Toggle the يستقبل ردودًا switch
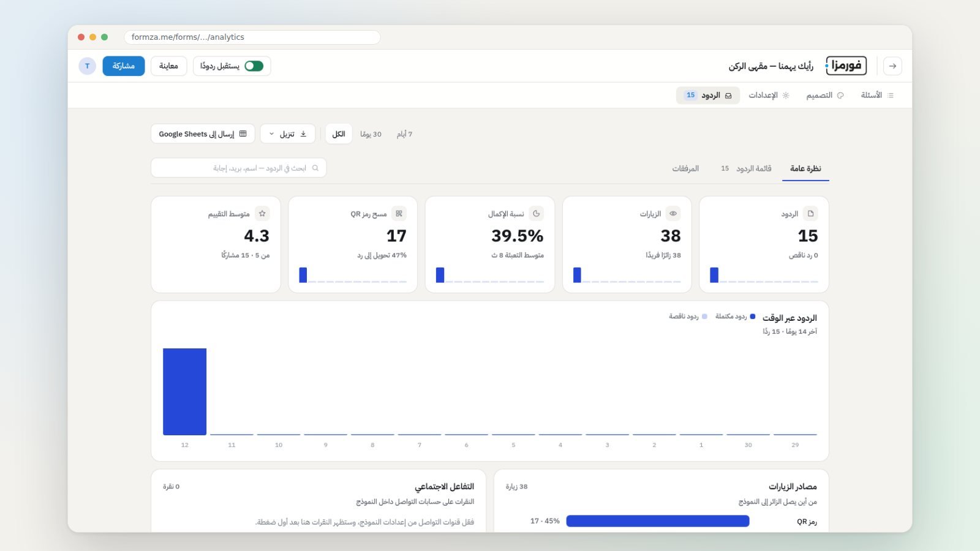The height and width of the screenshot is (551, 980). [254, 66]
